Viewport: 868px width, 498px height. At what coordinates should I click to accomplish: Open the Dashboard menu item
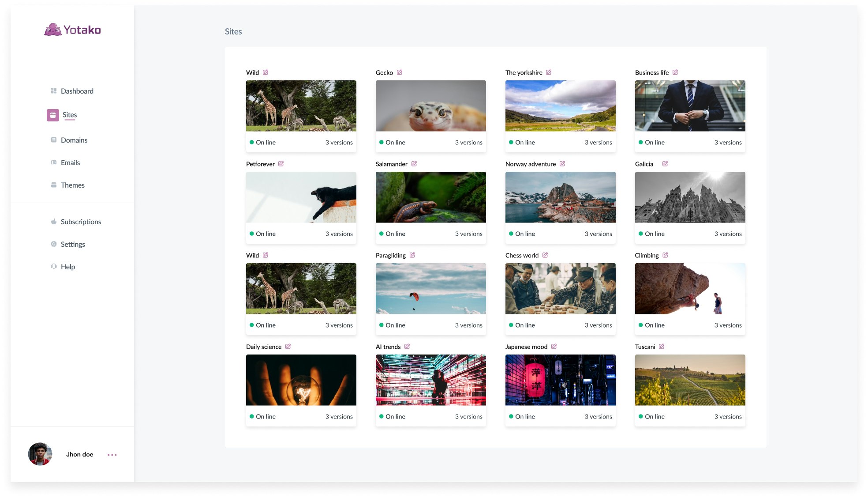77,91
